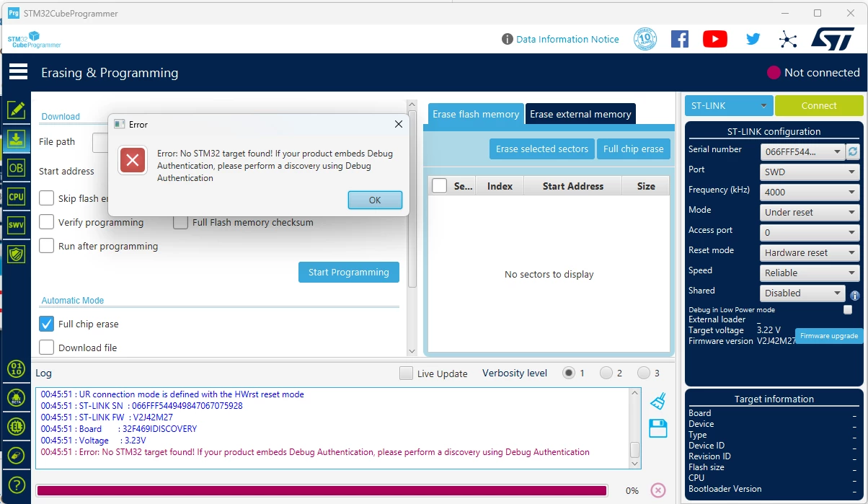Open the SWV sidebar icon
Screen dimensions: 868x504
click(x=16, y=225)
